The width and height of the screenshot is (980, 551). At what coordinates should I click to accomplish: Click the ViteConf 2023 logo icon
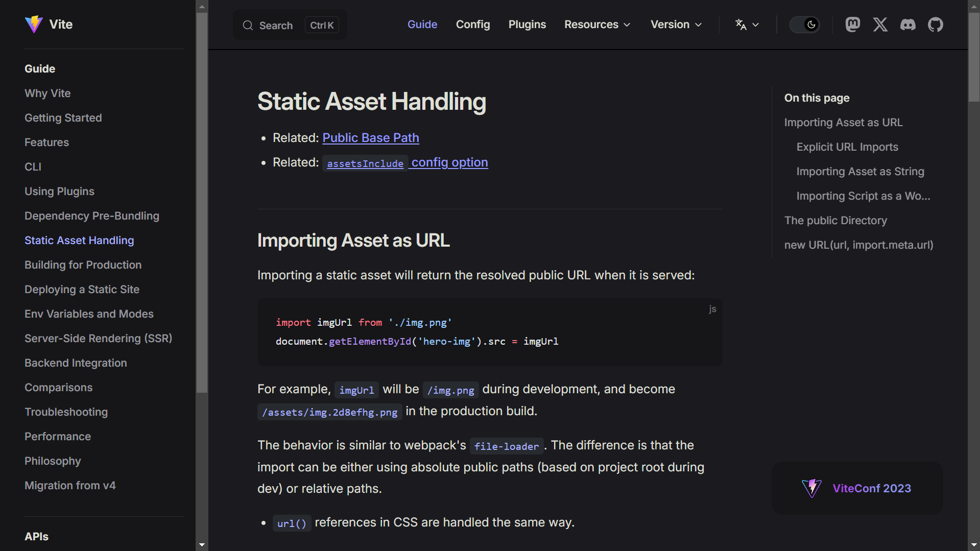pos(811,488)
